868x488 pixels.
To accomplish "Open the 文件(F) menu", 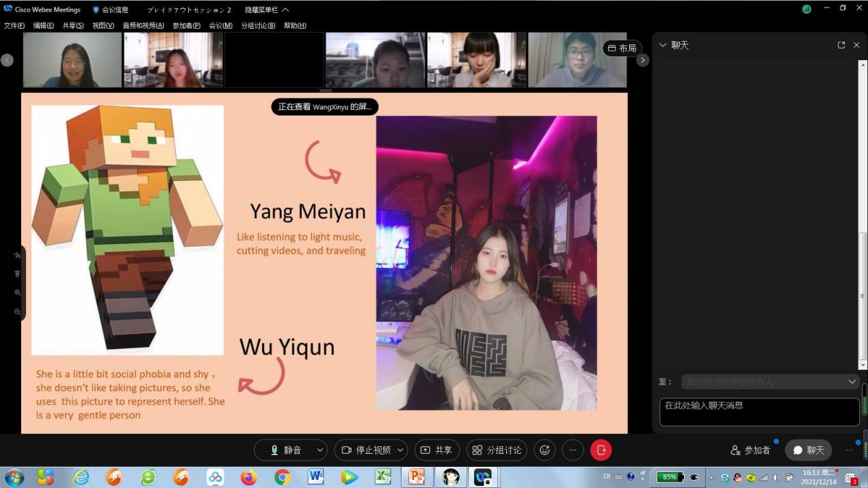I will click(x=14, y=25).
